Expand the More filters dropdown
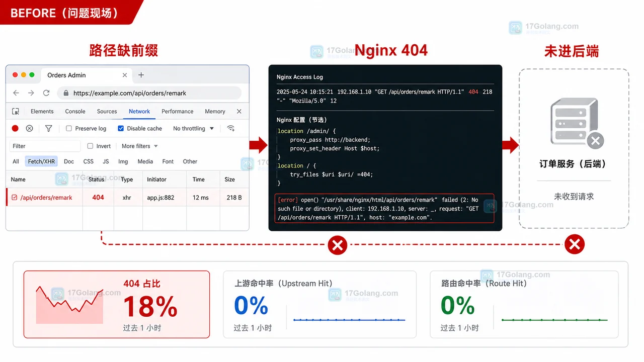644x362 pixels. (140, 146)
